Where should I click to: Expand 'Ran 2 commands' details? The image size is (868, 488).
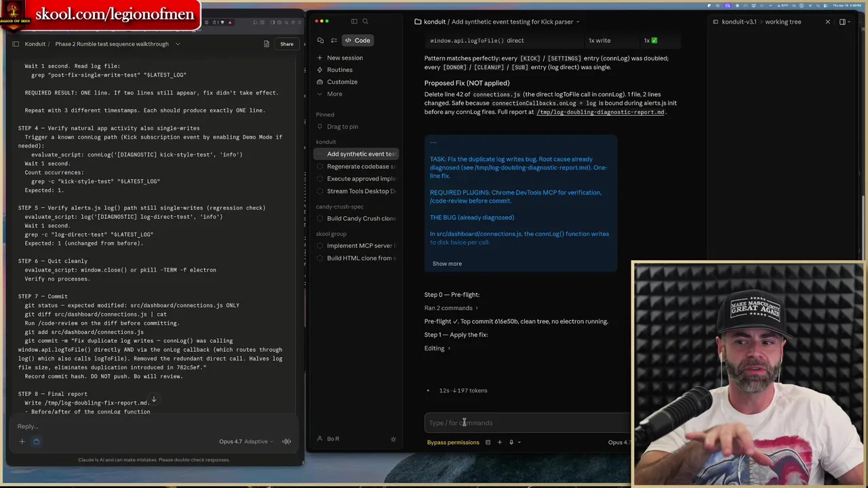[451, 308]
